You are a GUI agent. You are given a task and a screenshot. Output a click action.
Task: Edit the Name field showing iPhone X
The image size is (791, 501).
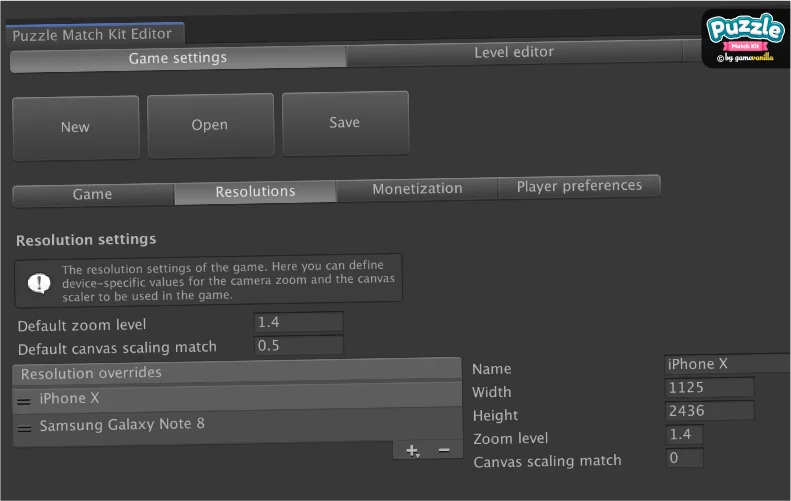pyautogui.click(x=727, y=364)
